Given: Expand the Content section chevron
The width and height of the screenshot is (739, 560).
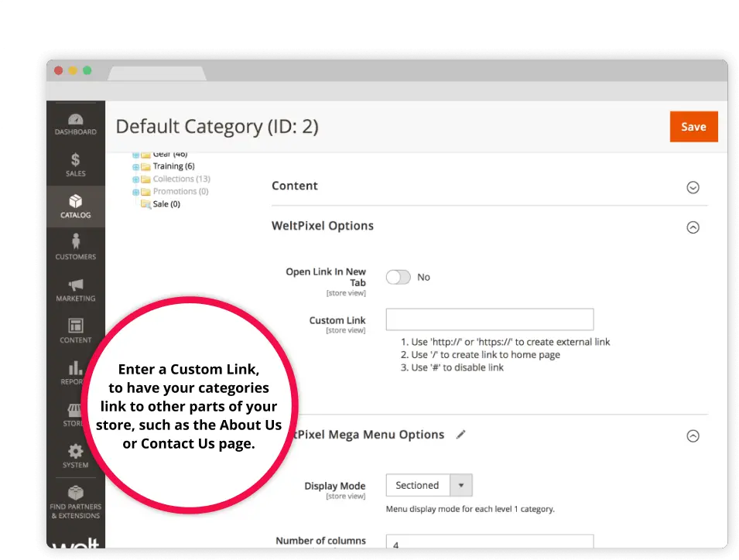Looking at the screenshot, I should point(693,187).
